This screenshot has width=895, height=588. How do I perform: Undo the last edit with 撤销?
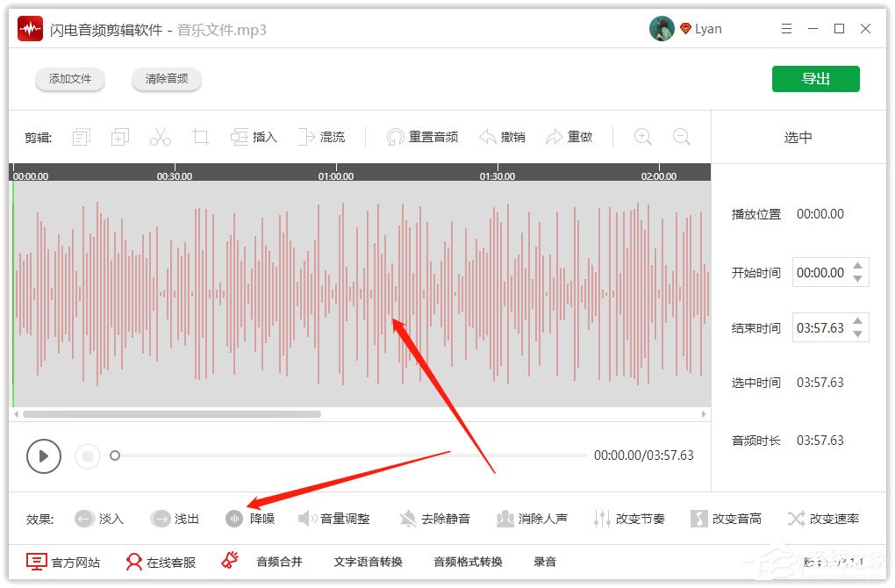pos(503,137)
